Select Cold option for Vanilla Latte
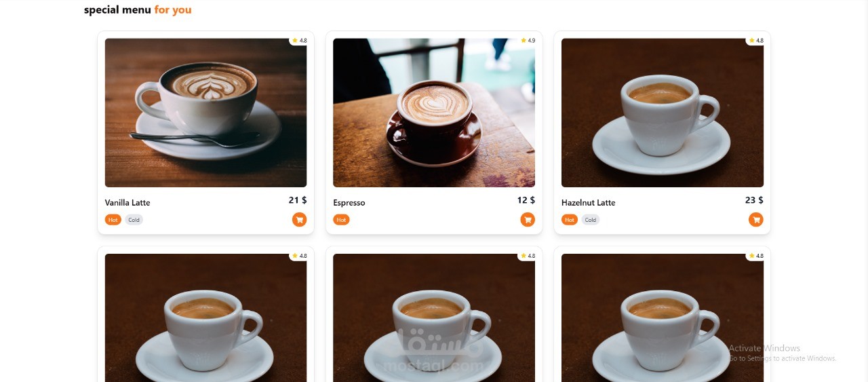The image size is (868, 382). point(134,220)
